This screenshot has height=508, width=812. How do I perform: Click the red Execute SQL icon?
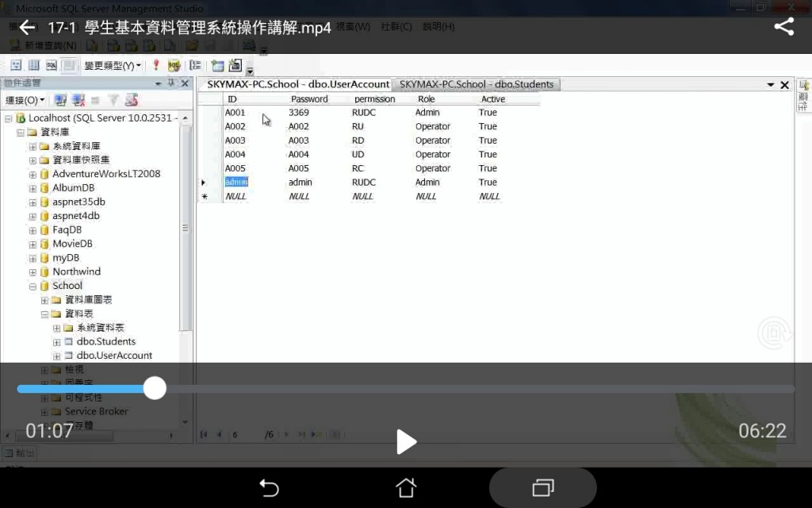pos(156,65)
